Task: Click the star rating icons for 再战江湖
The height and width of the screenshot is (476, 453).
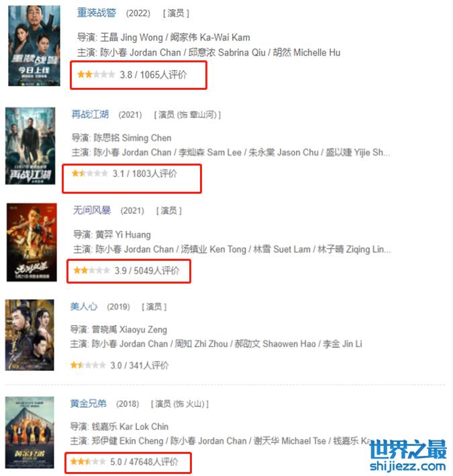Action: tap(90, 174)
